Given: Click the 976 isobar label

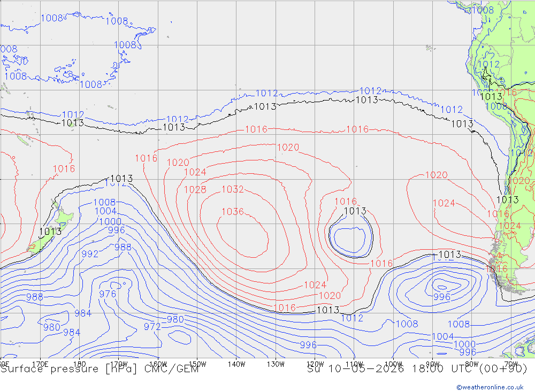Looking at the screenshot, I should [x=108, y=294].
